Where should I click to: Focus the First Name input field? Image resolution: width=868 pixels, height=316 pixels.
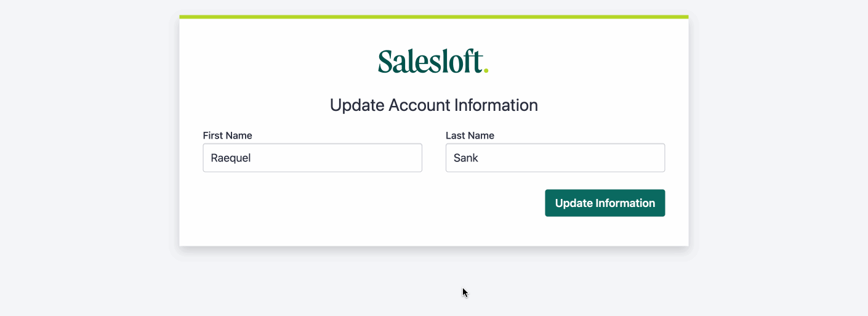312,158
